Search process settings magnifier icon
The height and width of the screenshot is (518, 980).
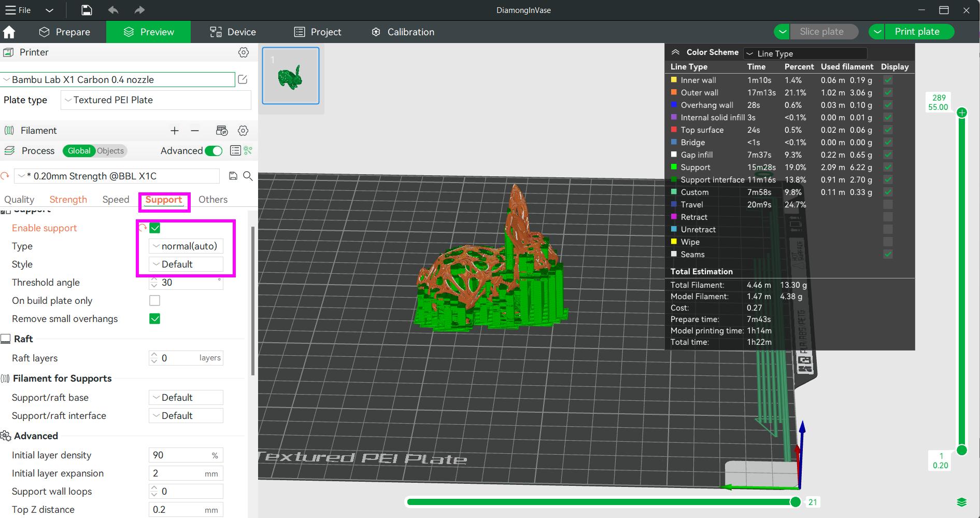click(248, 176)
